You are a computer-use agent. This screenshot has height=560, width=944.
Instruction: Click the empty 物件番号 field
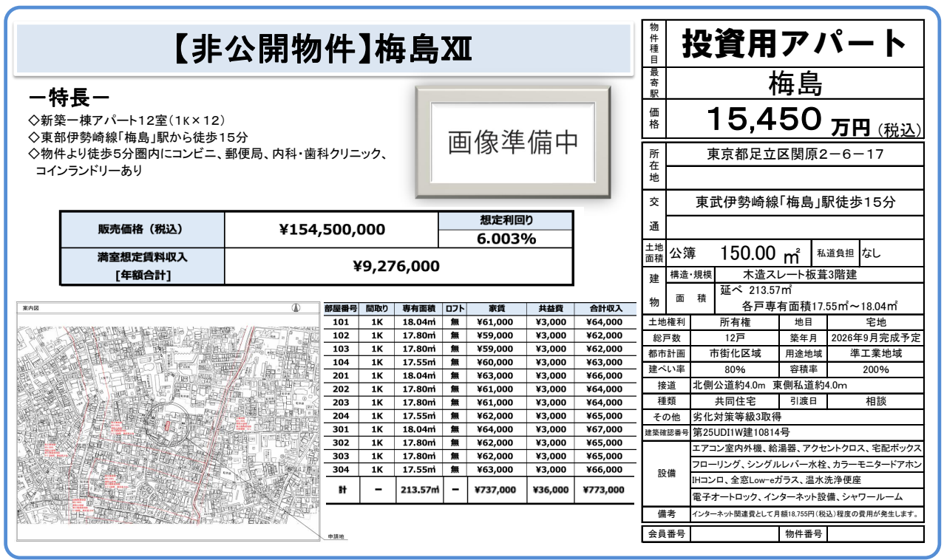pyautogui.click(x=875, y=533)
